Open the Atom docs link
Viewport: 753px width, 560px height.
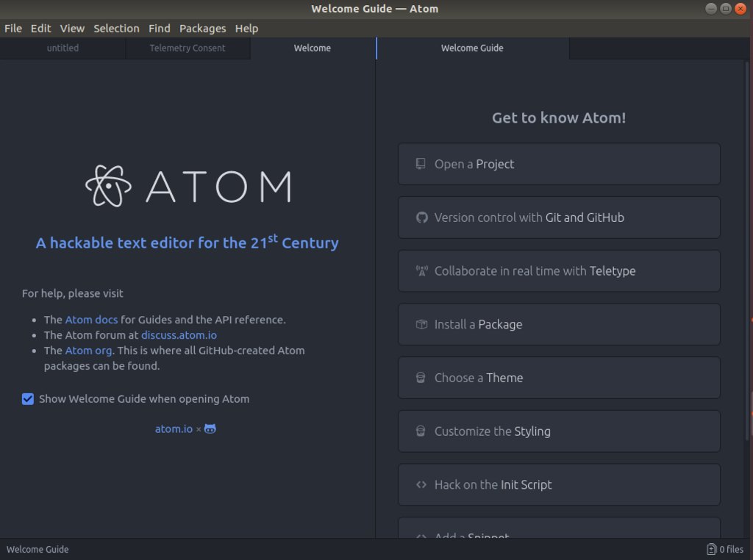91,320
